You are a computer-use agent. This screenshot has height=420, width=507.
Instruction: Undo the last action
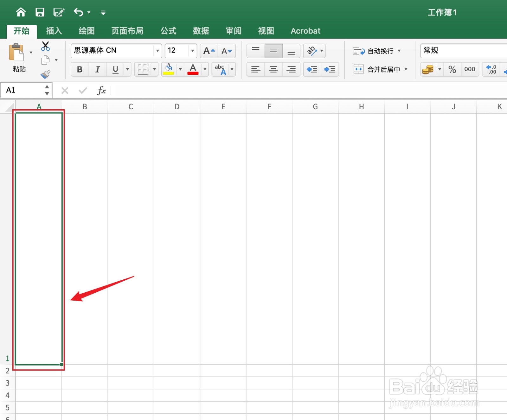pos(78,12)
